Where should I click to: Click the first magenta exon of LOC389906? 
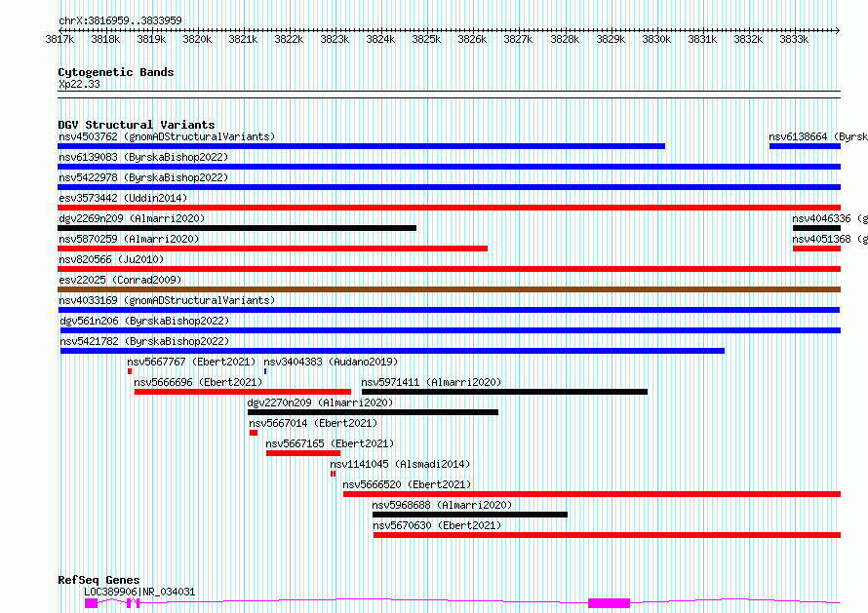coord(92,603)
